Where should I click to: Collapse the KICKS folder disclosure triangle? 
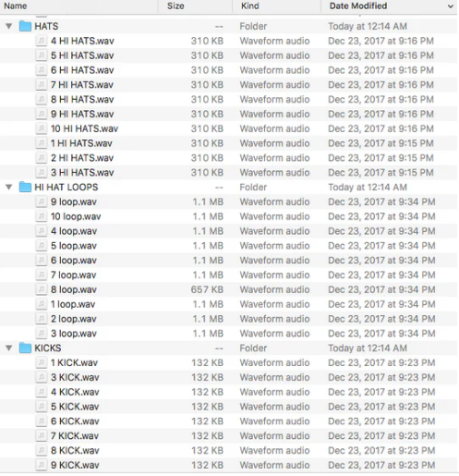[x=9, y=348]
